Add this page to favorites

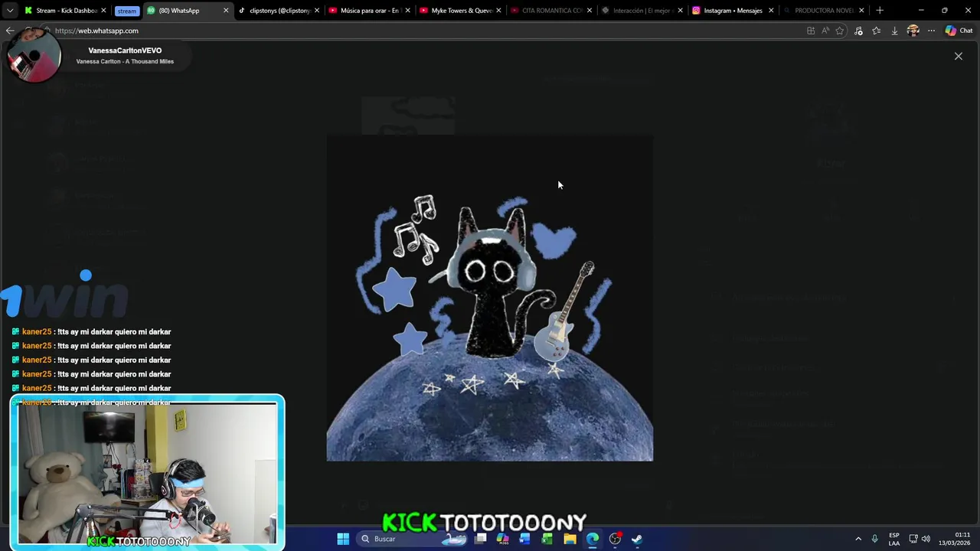pos(840,31)
